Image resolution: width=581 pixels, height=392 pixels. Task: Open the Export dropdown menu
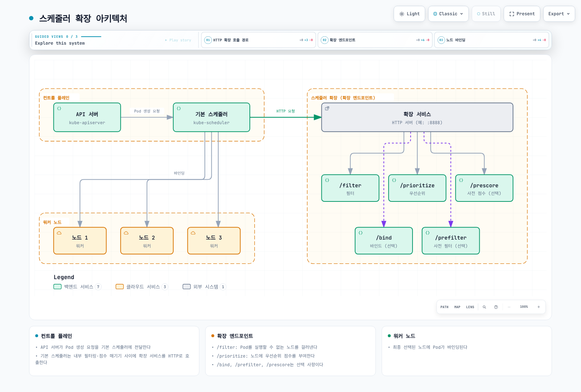(x=559, y=14)
